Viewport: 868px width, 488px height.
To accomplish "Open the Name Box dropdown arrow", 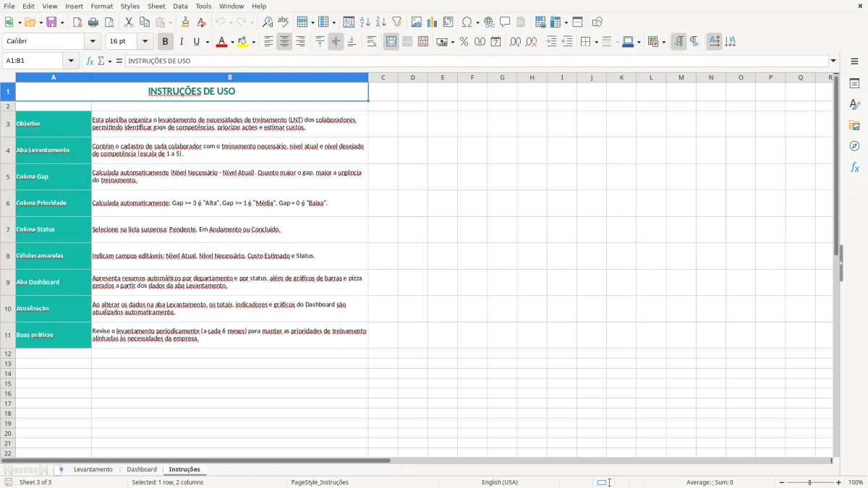I will (x=71, y=61).
